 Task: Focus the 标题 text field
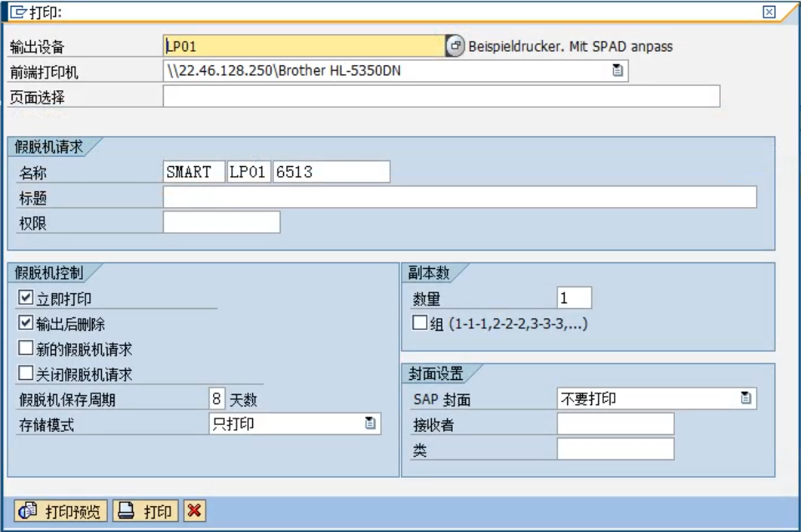(459, 197)
